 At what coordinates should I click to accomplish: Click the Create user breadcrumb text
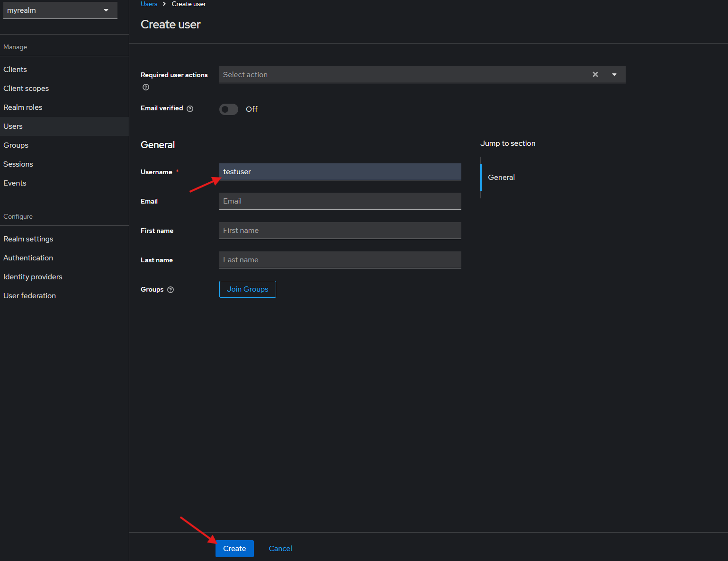pyautogui.click(x=189, y=4)
